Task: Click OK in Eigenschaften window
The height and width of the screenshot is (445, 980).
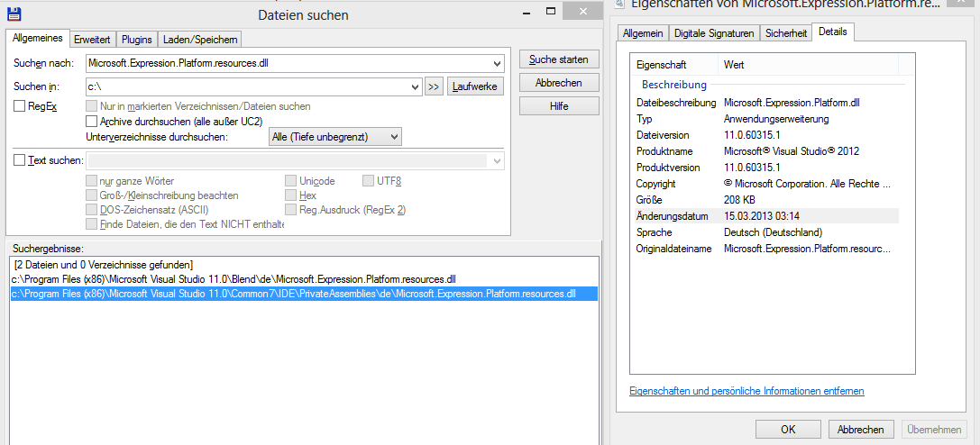Action: [x=788, y=430]
